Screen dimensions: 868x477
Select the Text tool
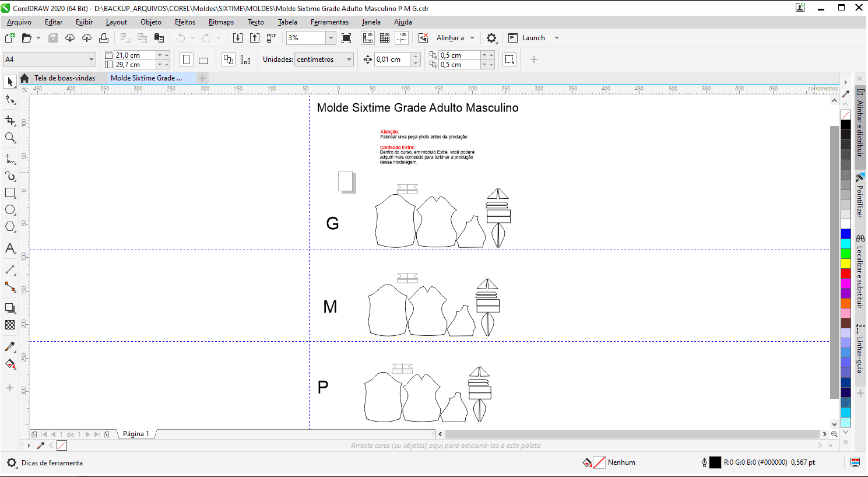10,248
